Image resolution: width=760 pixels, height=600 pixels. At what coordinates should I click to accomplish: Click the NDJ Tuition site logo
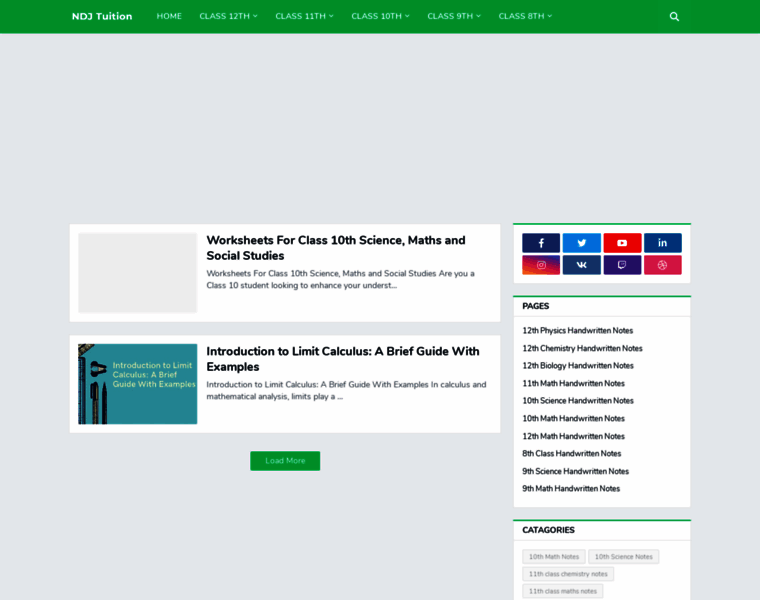102,16
